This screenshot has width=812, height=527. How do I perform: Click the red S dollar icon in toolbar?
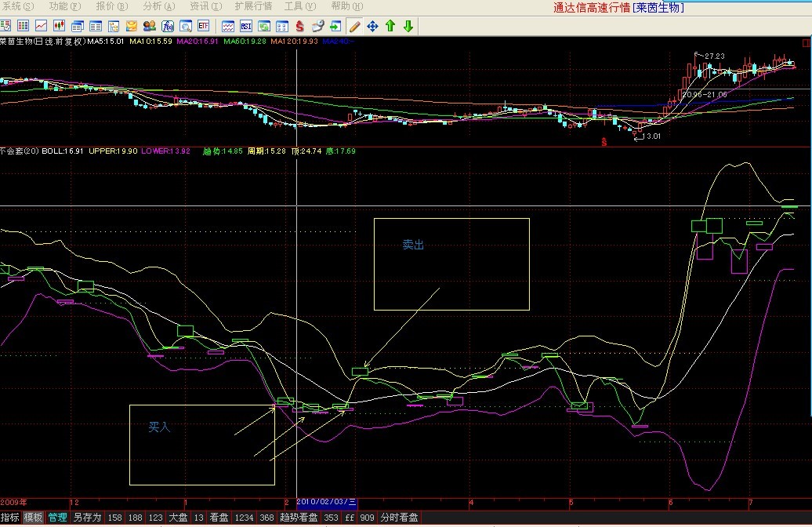(x=300, y=26)
